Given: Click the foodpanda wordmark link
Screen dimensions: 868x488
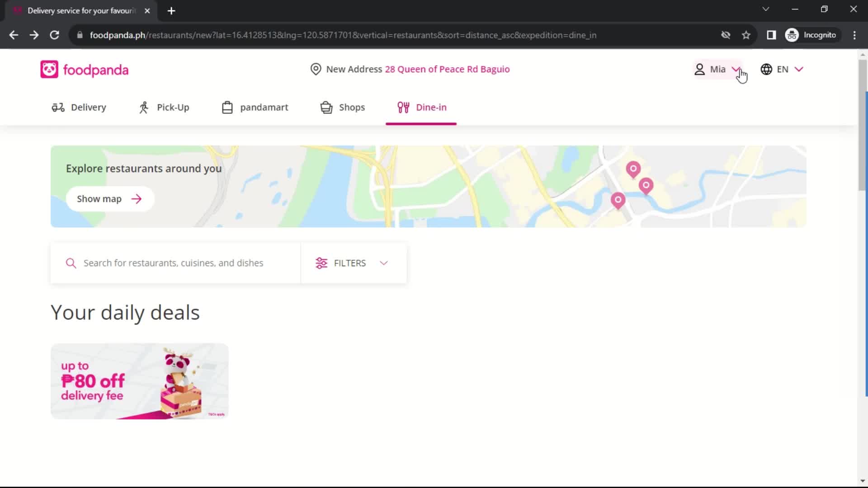Looking at the screenshot, I should pyautogui.click(x=95, y=70).
